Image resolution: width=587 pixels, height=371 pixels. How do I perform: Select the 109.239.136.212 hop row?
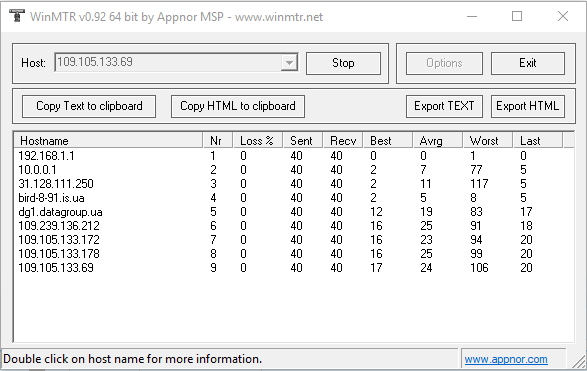pyautogui.click(x=294, y=226)
